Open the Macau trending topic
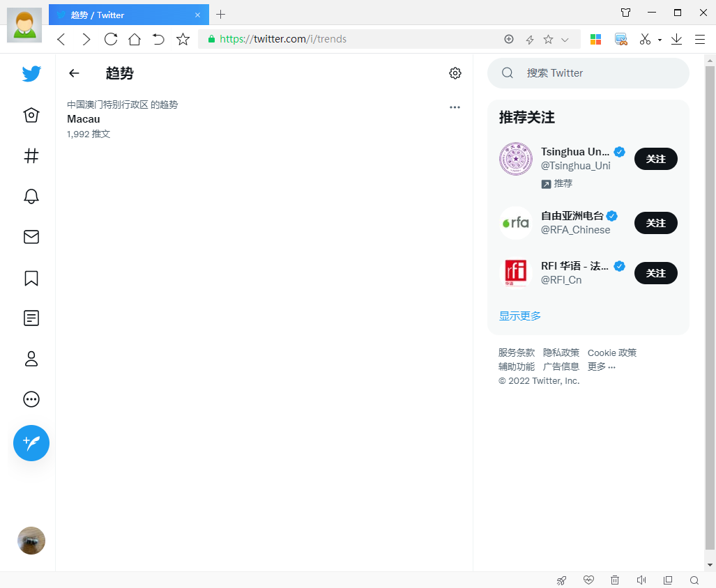The width and height of the screenshot is (716, 588). point(264,119)
